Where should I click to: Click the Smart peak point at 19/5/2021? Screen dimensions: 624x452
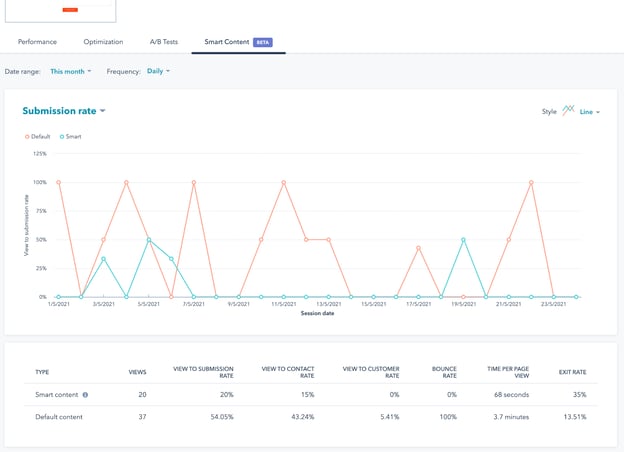coord(463,240)
